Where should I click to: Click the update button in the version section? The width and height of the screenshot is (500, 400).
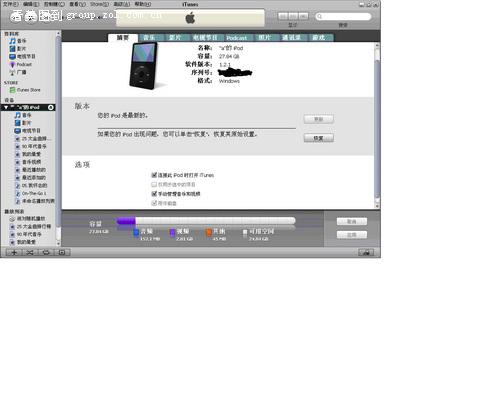(x=319, y=119)
